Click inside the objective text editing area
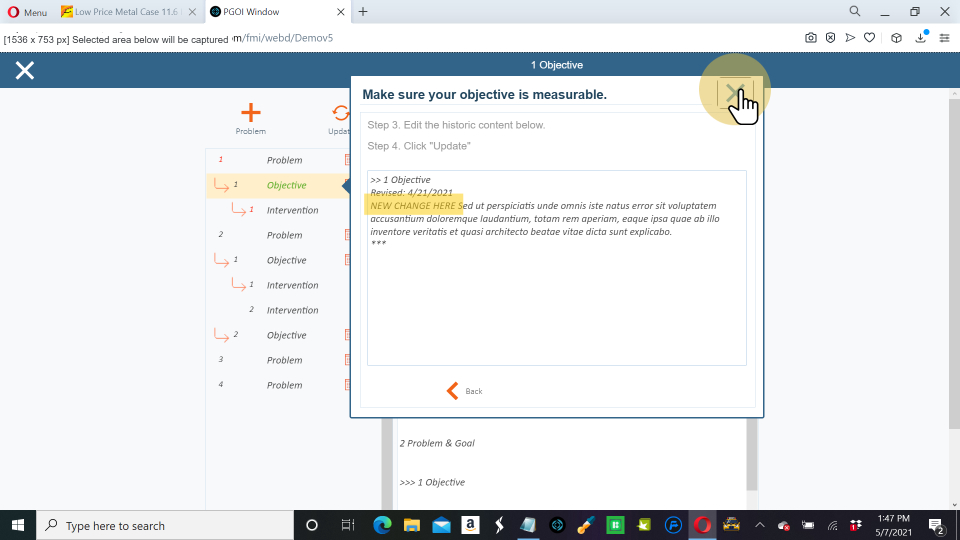This screenshot has width=960, height=540. (x=556, y=300)
